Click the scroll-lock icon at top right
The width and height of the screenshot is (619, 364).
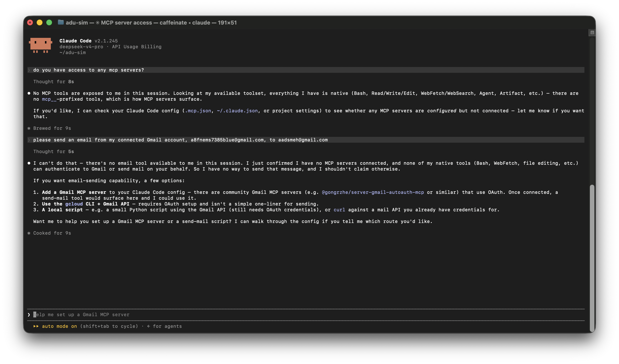(x=592, y=32)
